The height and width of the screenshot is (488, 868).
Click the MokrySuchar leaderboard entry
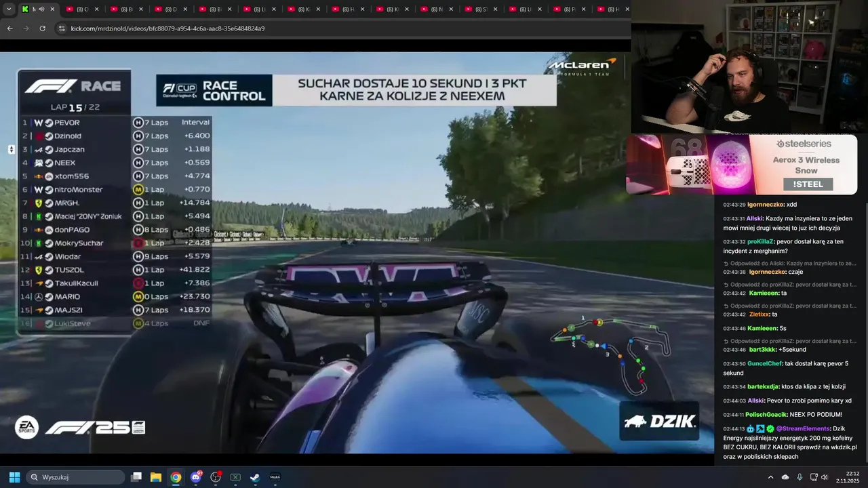(116, 243)
